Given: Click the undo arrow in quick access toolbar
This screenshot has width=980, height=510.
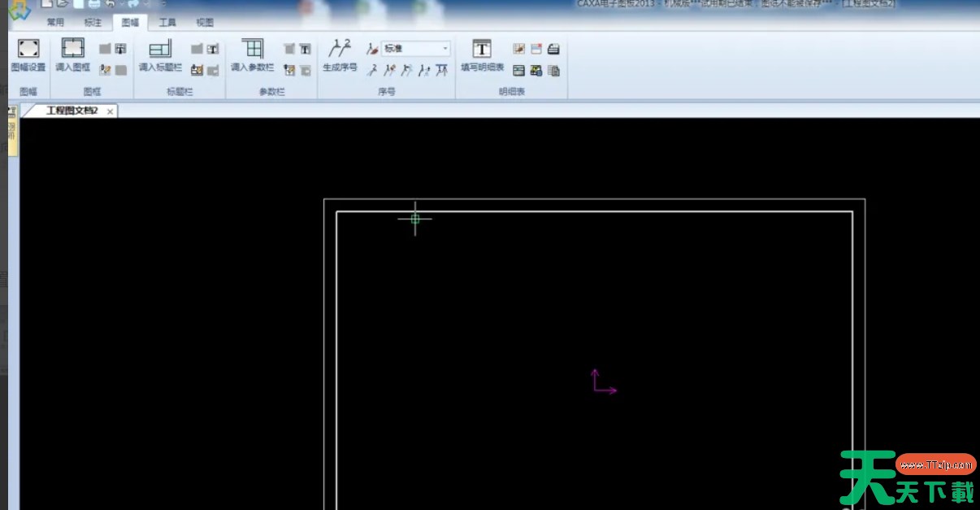Looking at the screenshot, I should (111, 4).
